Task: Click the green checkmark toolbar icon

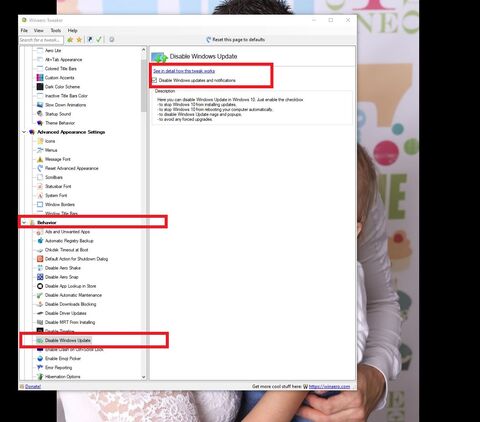Action: click(99, 39)
